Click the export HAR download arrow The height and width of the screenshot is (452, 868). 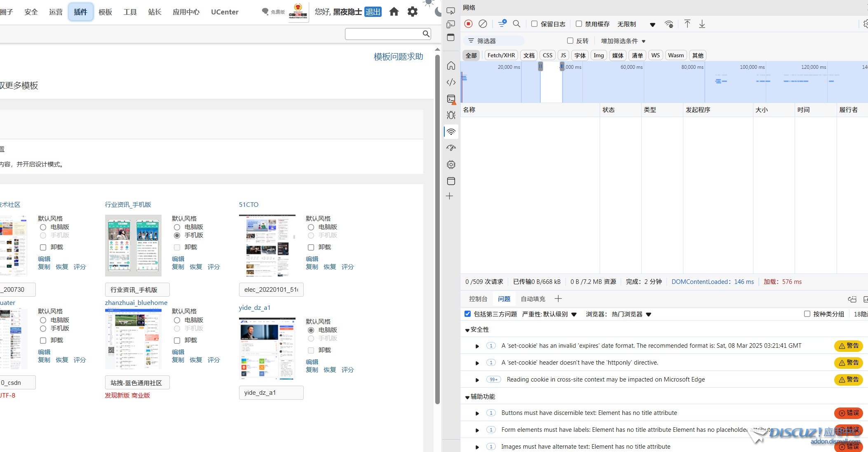pos(702,24)
